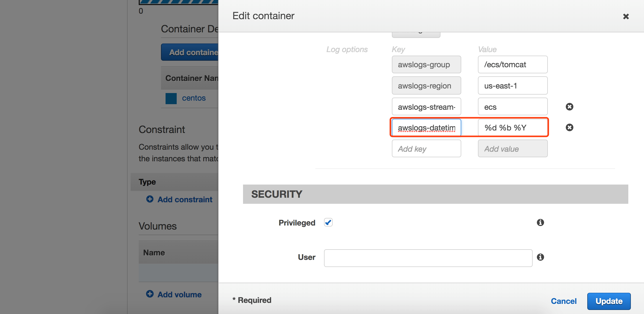Click the plus icon beside Add volume

[x=150, y=294]
